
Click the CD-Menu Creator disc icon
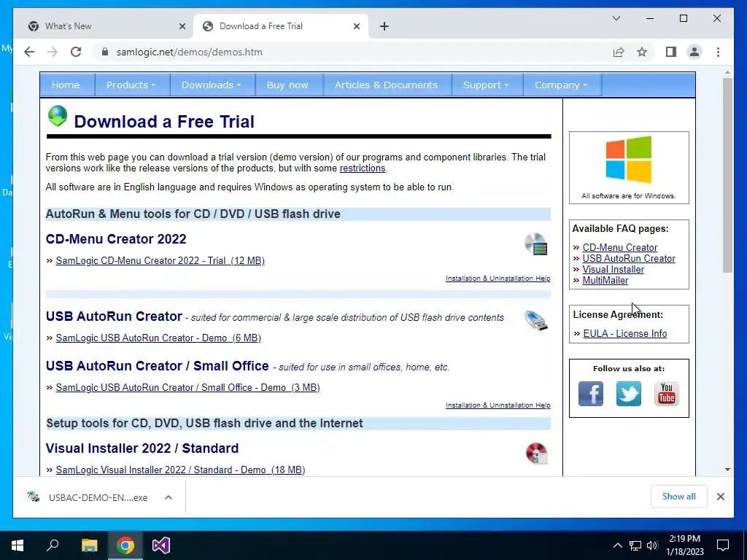tap(536, 244)
